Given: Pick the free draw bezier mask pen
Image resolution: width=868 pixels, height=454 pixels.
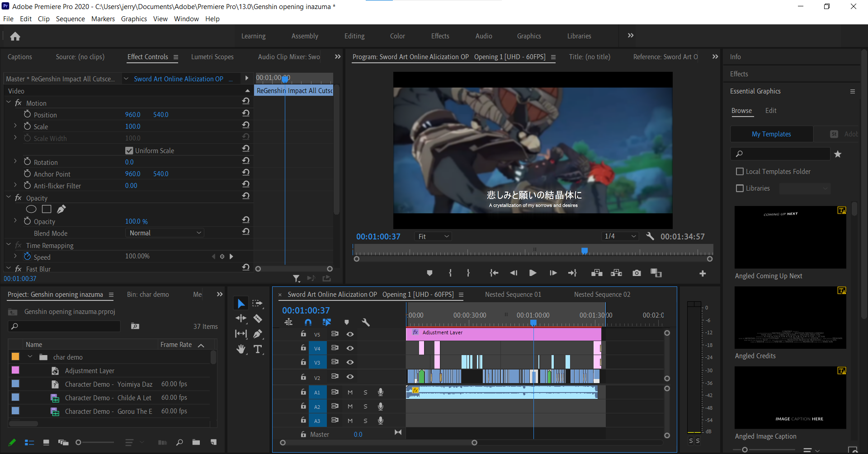Looking at the screenshot, I should 61,209.
